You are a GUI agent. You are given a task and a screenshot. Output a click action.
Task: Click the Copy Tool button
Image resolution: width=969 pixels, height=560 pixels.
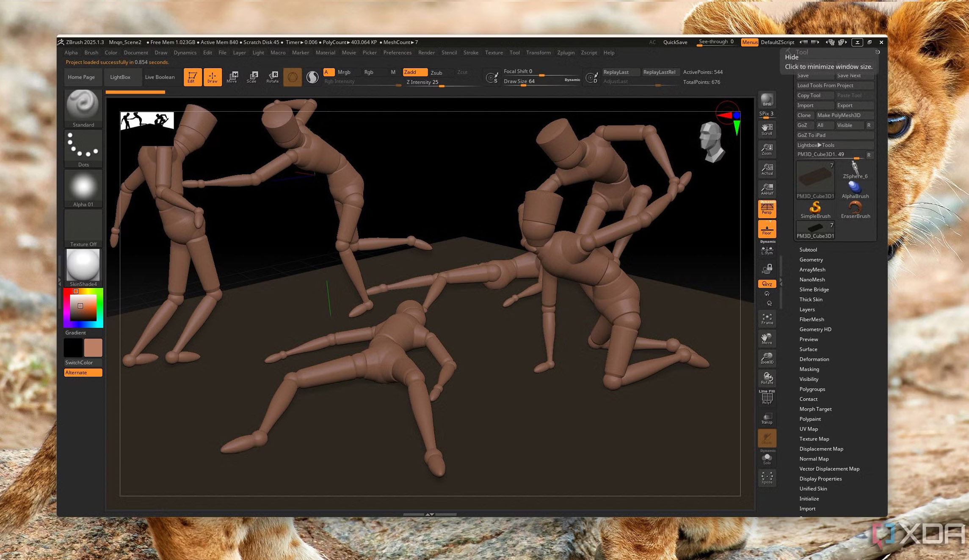pyautogui.click(x=814, y=96)
